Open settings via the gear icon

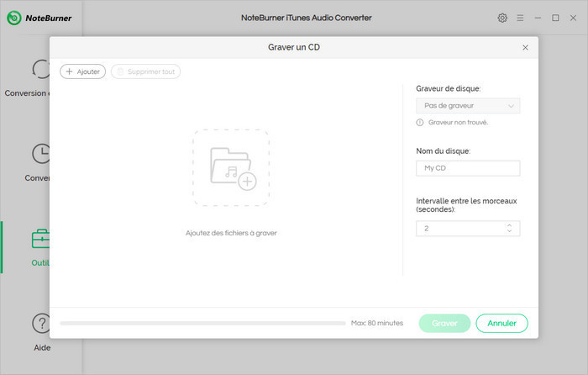coord(502,18)
